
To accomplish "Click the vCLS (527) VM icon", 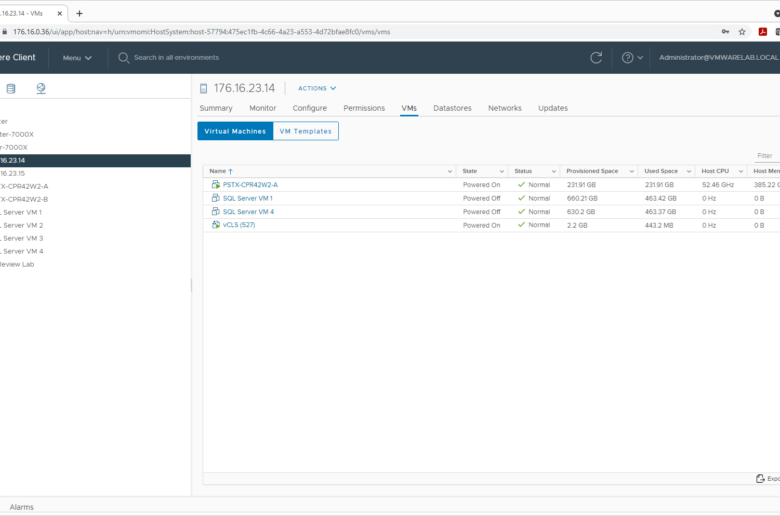I will [215, 225].
